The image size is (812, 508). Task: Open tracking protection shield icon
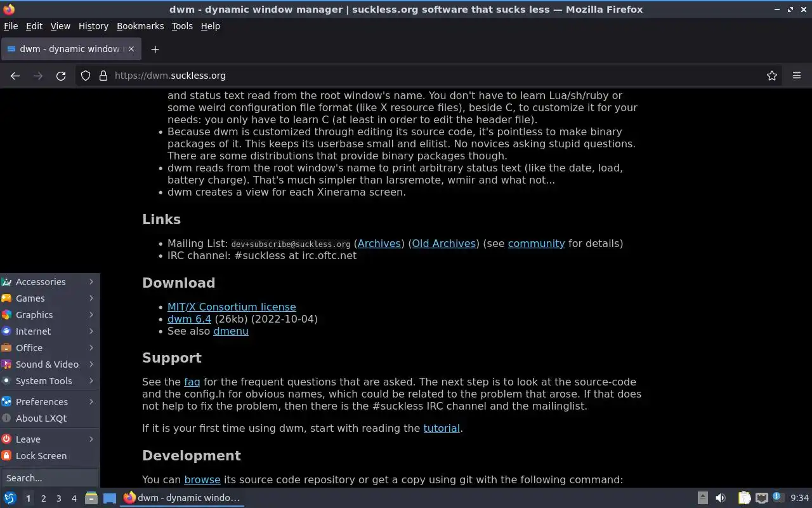[86, 76]
